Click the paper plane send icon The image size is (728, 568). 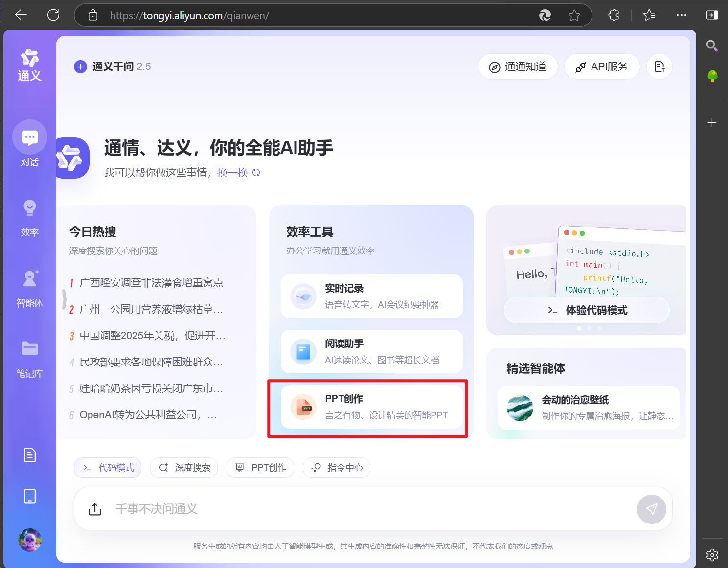coord(651,509)
